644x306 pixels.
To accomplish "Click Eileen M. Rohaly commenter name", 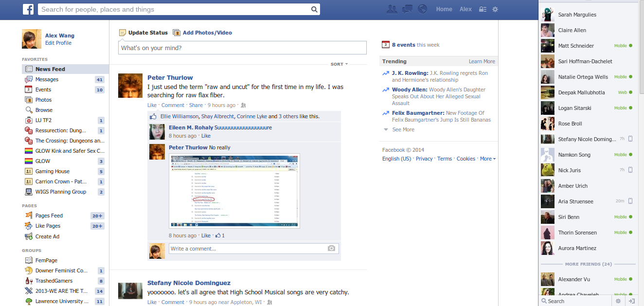I will [x=191, y=127].
